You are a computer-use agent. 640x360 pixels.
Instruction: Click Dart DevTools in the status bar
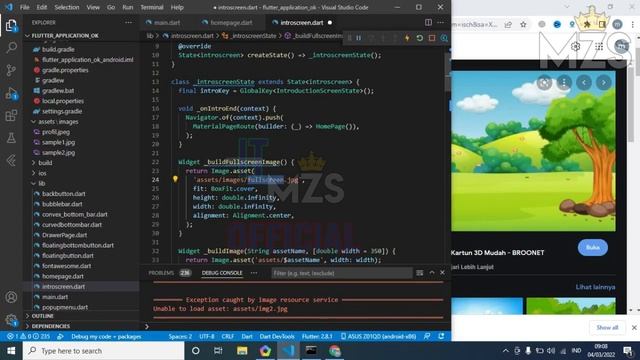click(277, 336)
